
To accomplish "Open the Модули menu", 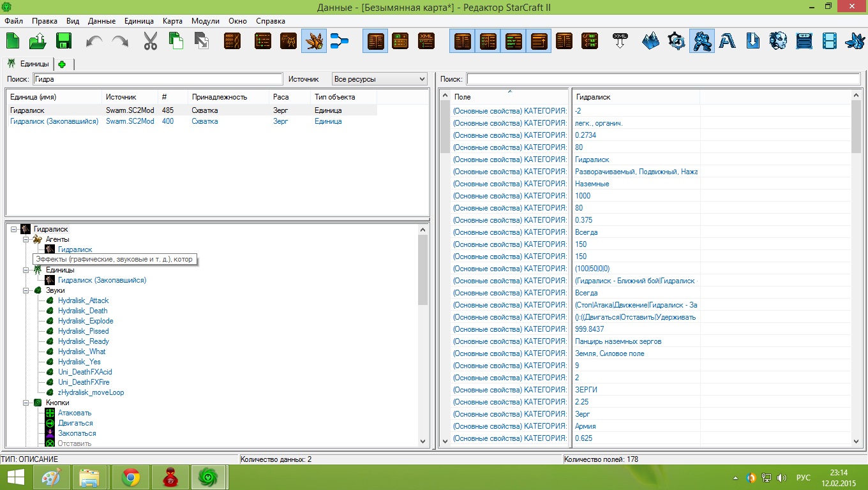I will click(x=205, y=21).
